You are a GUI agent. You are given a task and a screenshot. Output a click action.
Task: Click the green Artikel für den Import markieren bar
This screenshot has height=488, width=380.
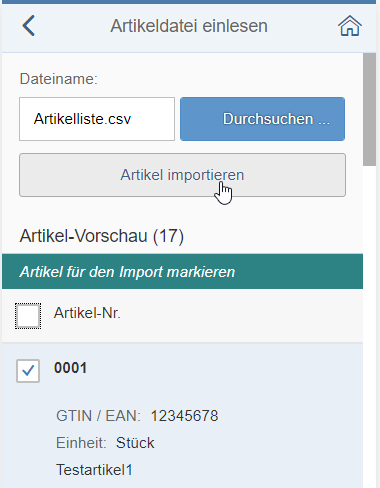(182, 271)
